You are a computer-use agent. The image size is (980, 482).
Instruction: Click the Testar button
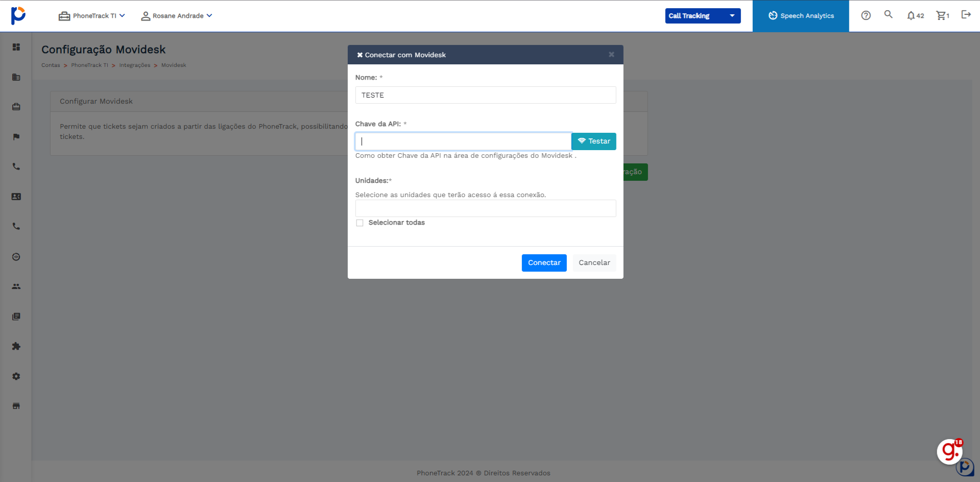pos(594,141)
